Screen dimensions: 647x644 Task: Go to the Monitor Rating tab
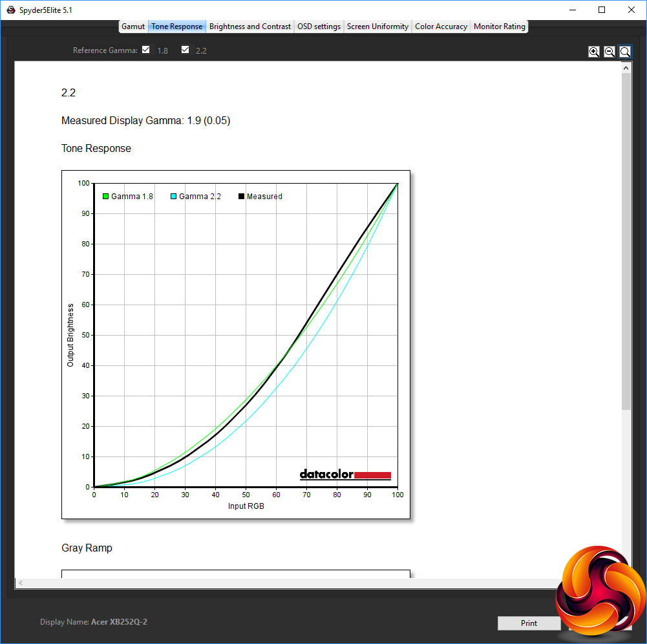click(x=499, y=27)
